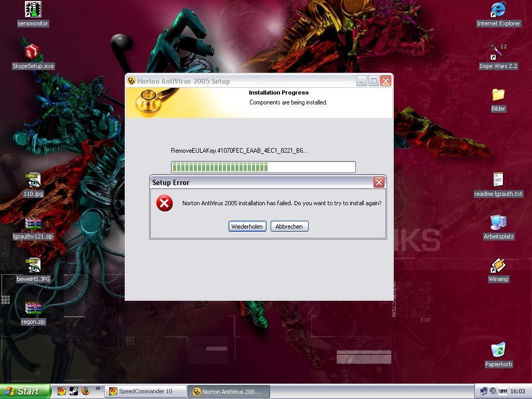Select readme lgzauth.txt file icon

[498, 185]
